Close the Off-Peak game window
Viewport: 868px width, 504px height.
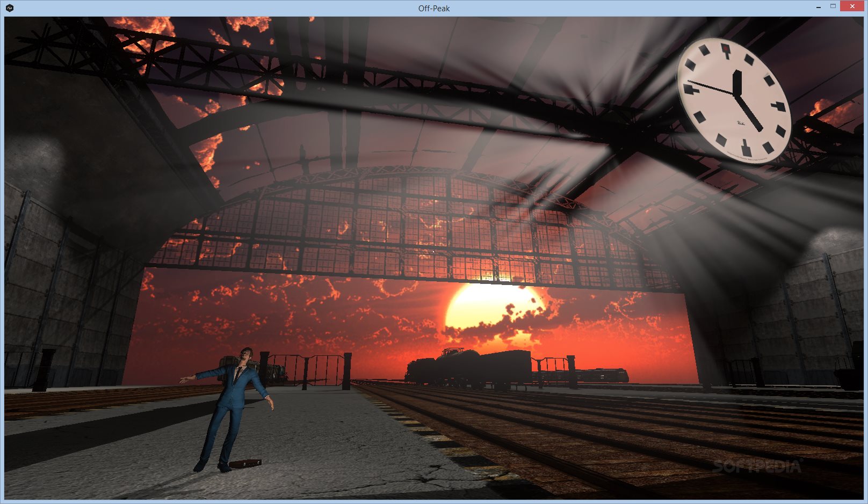tap(852, 6)
